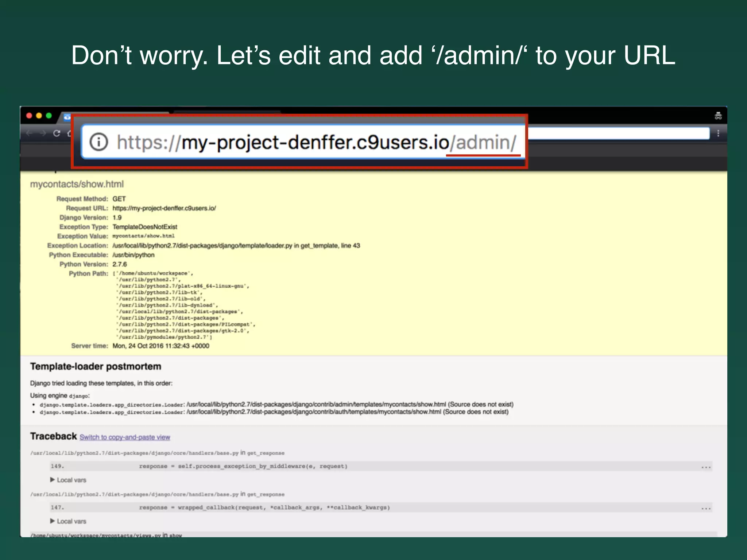Screen dimensions: 747x560
Task: Click the browser back arrow
Action: (29, 133)
